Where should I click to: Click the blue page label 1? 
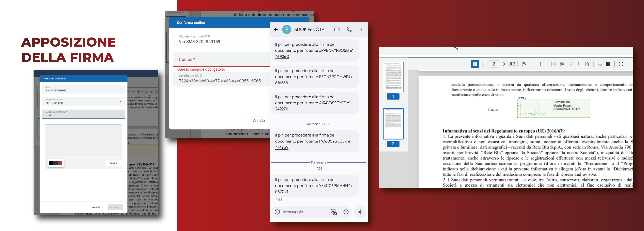coord(393,97)
